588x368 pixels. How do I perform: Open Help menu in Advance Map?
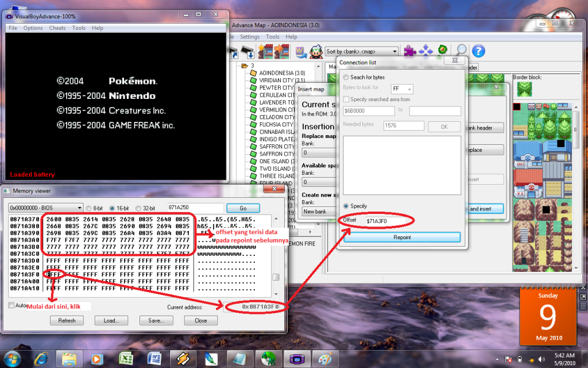(291, 37)
